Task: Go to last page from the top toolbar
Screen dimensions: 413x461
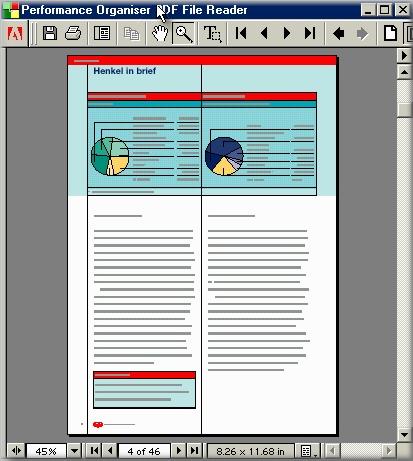Action: point(310,33)
